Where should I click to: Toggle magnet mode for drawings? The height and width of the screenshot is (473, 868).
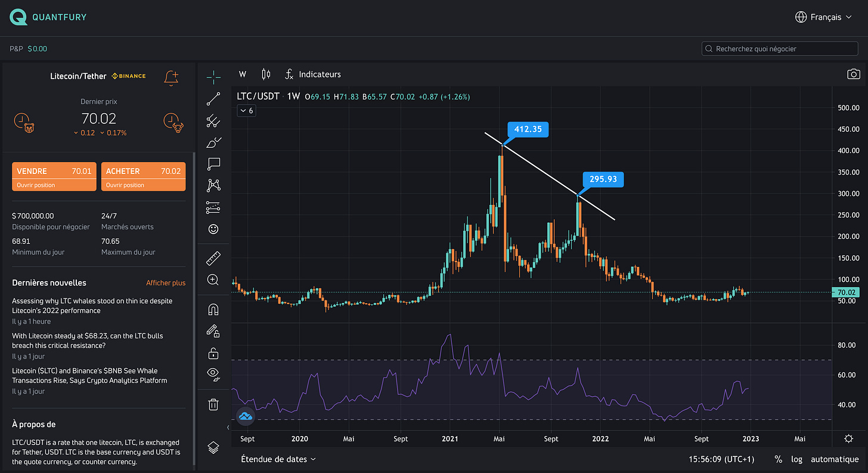pyautogui.click(x=213, y=309)
